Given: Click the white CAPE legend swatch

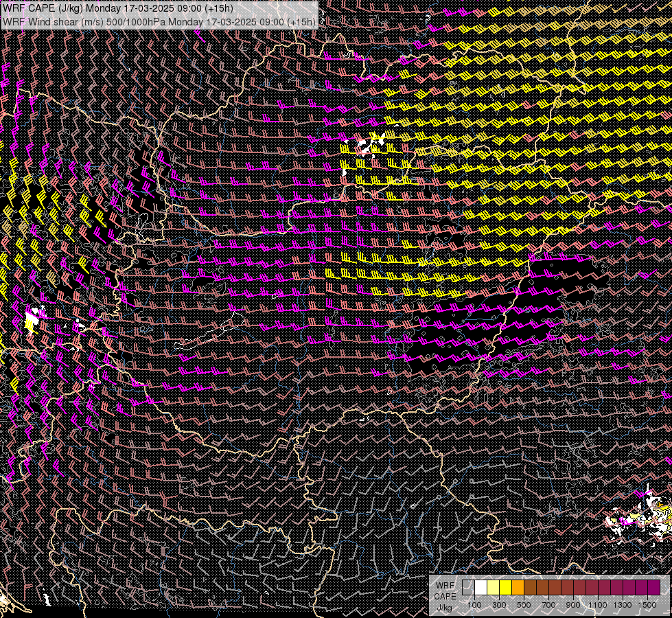Looking at the screenshot, I should tap(481, 588).
